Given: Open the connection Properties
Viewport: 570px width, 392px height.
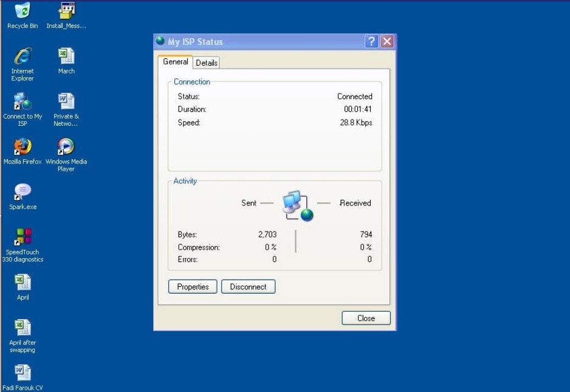Looking at the screenshot, I should (x=192, y=286).
